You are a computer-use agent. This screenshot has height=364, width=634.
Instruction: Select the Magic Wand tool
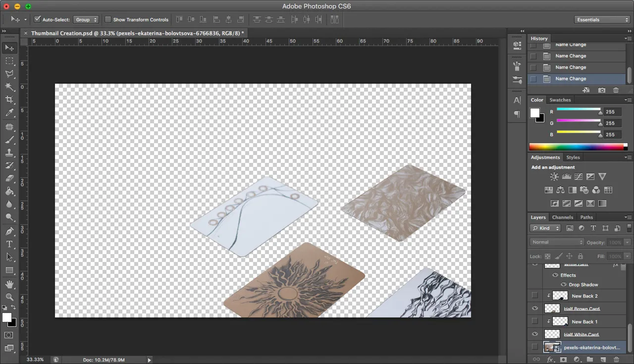pos(9,87)
